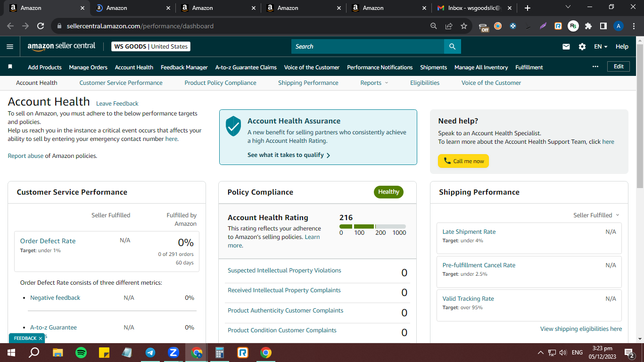The height and width of the screenshot is (362, 644).
Task: Click into the Seller Central Search field
Action: 368,46
